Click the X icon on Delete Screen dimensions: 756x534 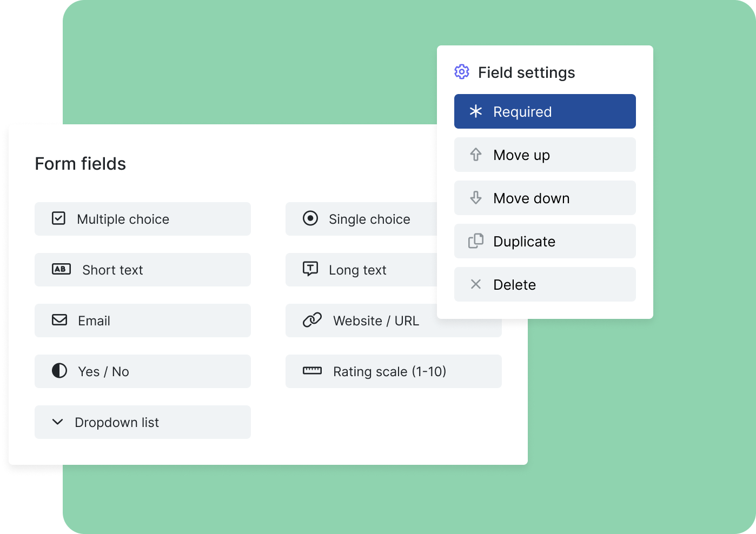tap(476, 284)
